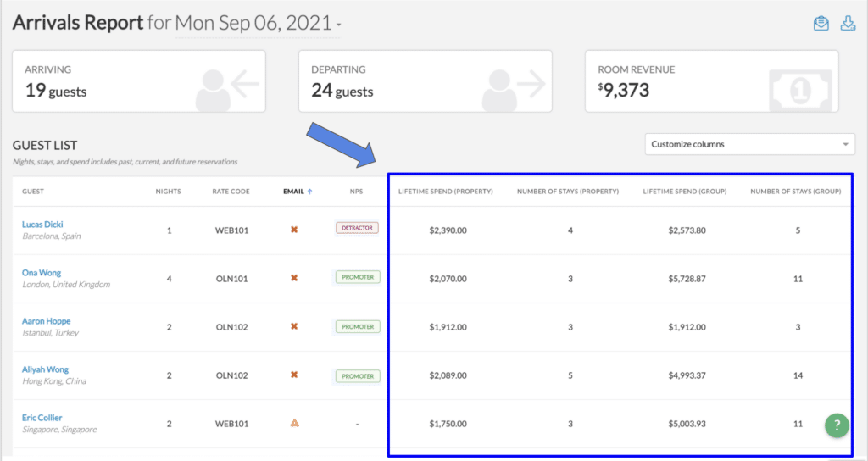Viewport: 868px width, 461px height.
Task: Open Lucas Dicki's guest profile
Action: point(42,225)
